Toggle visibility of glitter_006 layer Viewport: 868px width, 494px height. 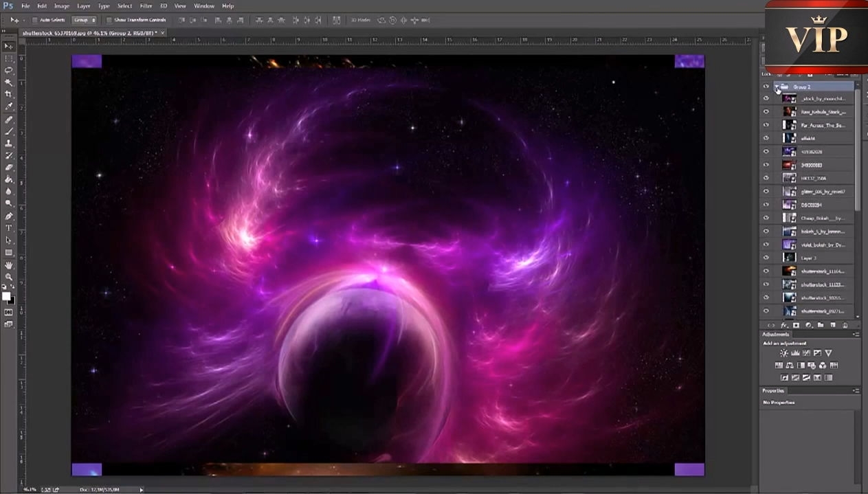[766, 192]
